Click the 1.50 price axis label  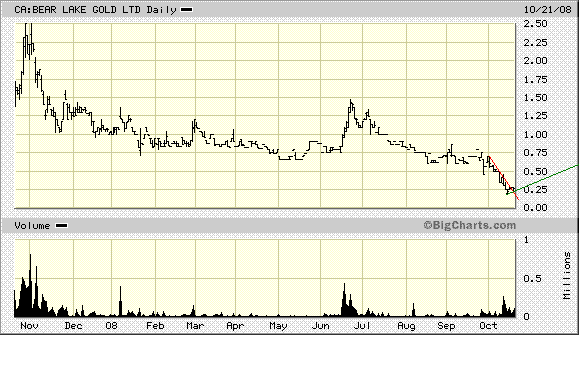pyautogui.click(x=535, y=97)
